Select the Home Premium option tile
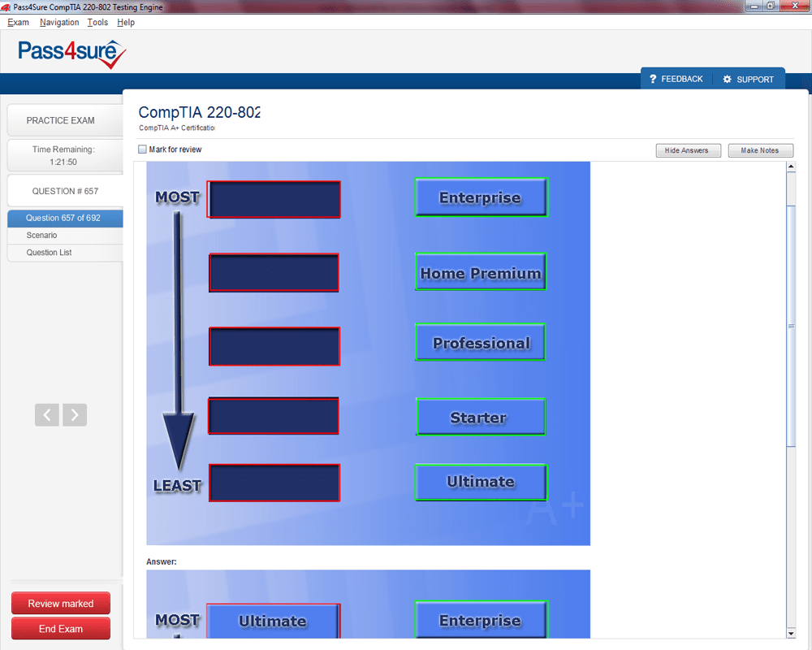The height and width of the screenshot is (650, 812). point(481,272)
